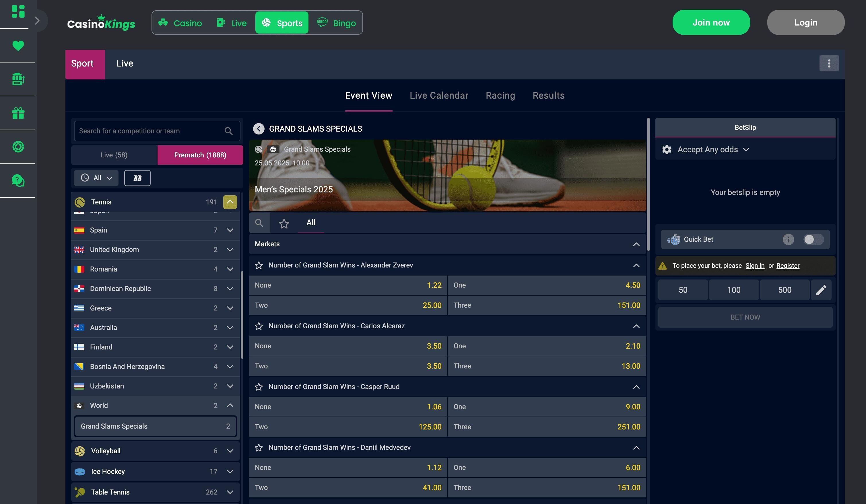Expand the Ice Hockey sport section

point(230,471)
